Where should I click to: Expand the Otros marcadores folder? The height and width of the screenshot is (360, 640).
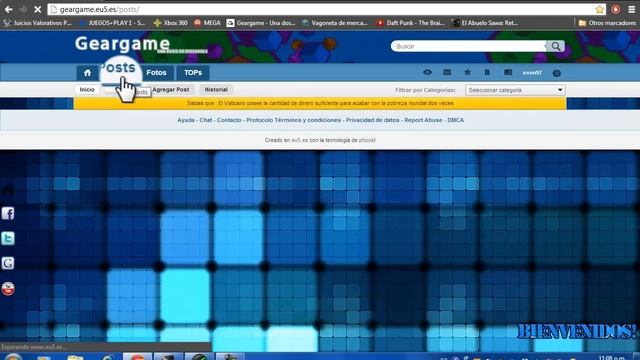coord(607,23)
